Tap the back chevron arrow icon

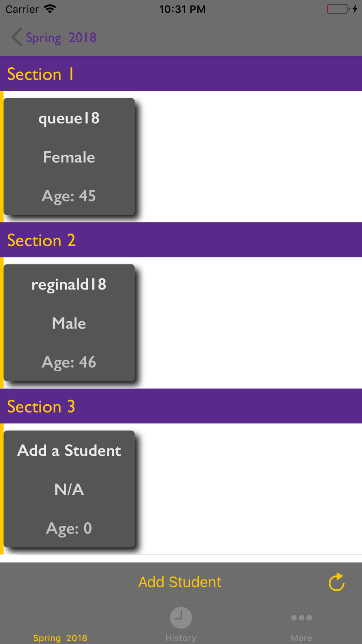[17, 37]
